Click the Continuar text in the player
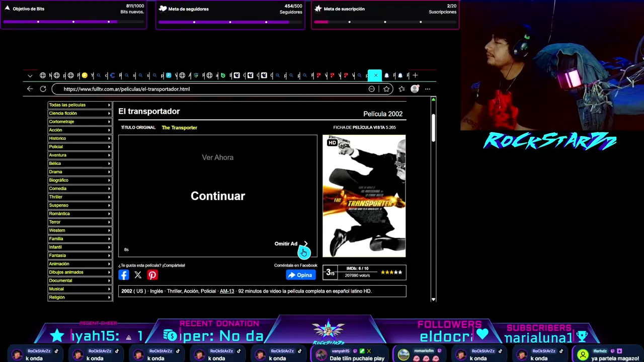 (x=218, y=196)
